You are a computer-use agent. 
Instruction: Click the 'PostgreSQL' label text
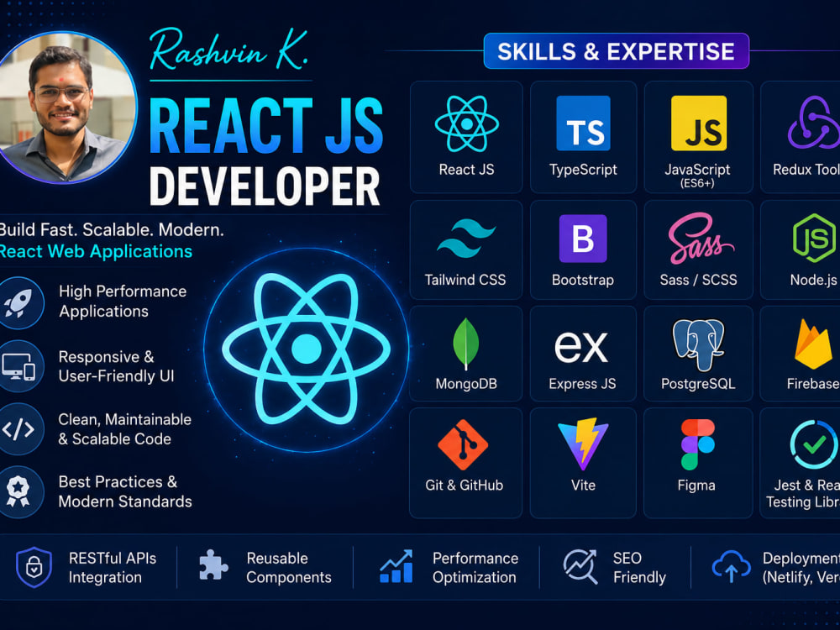698,384
